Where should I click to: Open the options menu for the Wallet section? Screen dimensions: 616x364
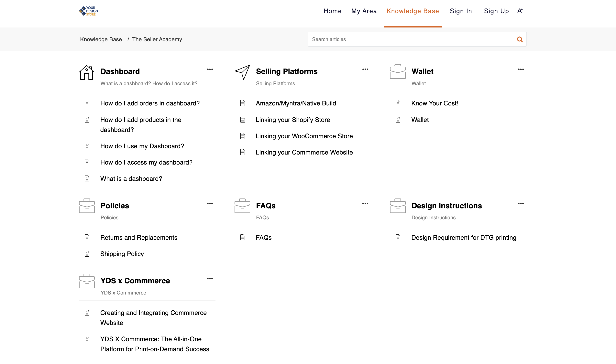click(x=521, y=70)
